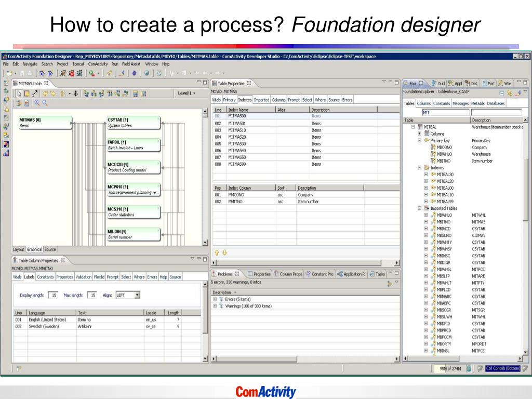Click the empty Description filter field
This screenshot has height=399, width=532.
[496, 112]
